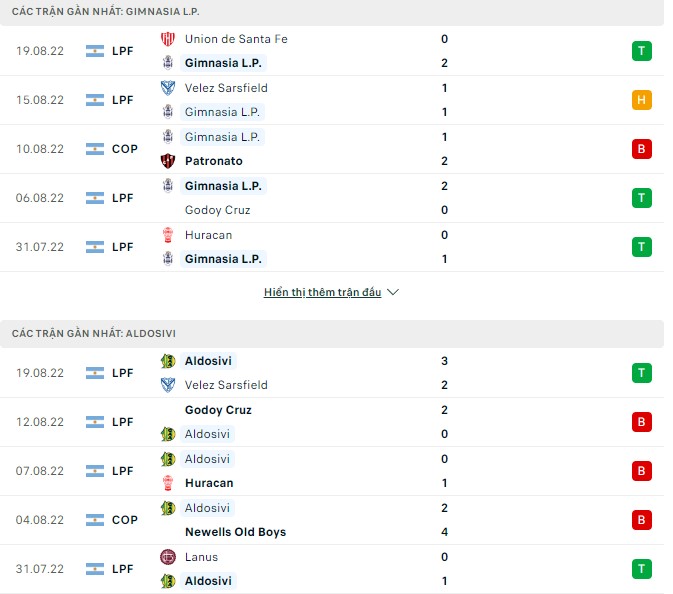Click the Lanus club crest

[168, 557]
